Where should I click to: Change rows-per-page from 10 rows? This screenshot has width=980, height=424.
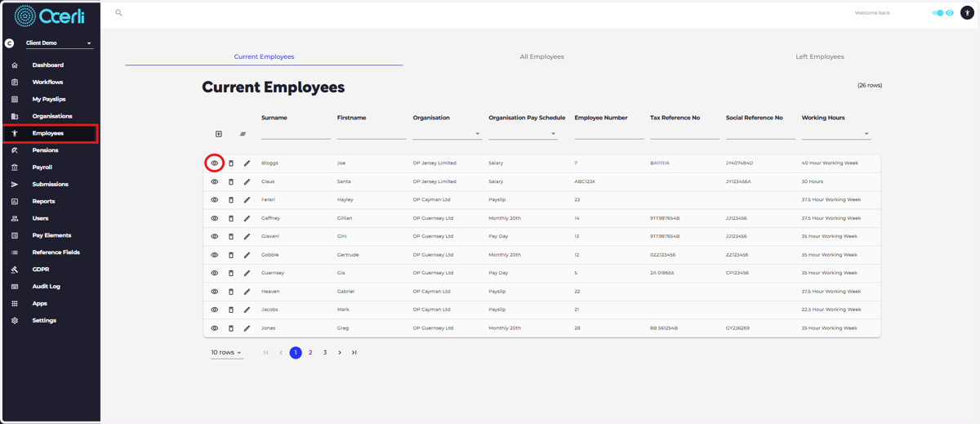(x=226, y=353)
